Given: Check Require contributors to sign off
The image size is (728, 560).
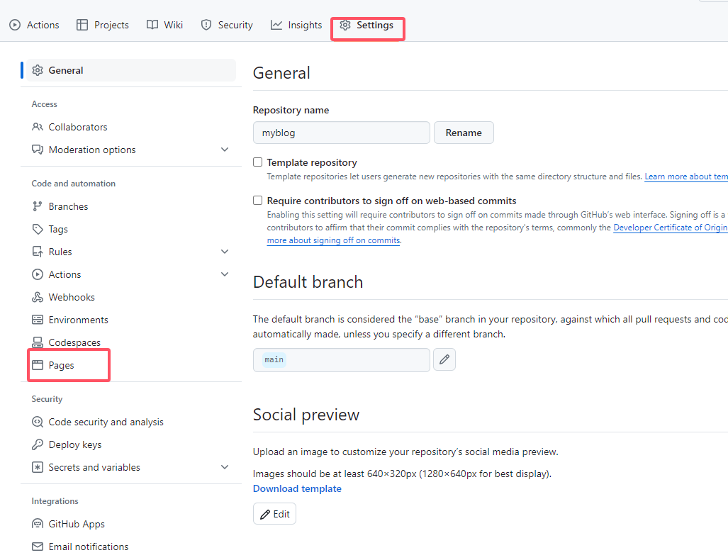Looking at the screenshot, I should (258, 201).
